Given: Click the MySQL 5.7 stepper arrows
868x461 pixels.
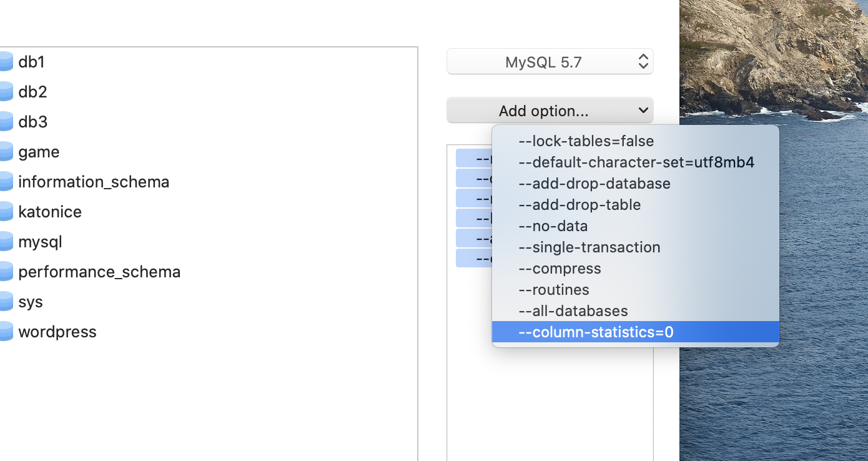Looking at the screenshot, I should coord(643,61).
